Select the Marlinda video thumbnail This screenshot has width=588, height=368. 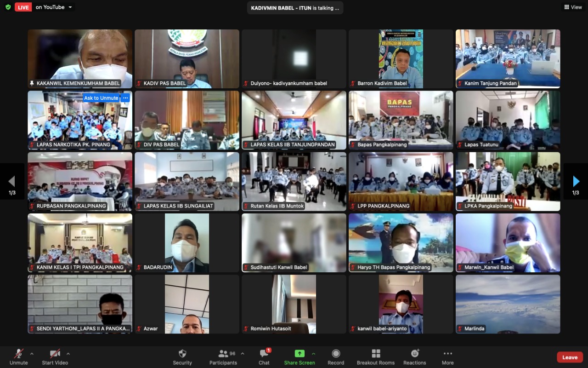click(508, 304)
